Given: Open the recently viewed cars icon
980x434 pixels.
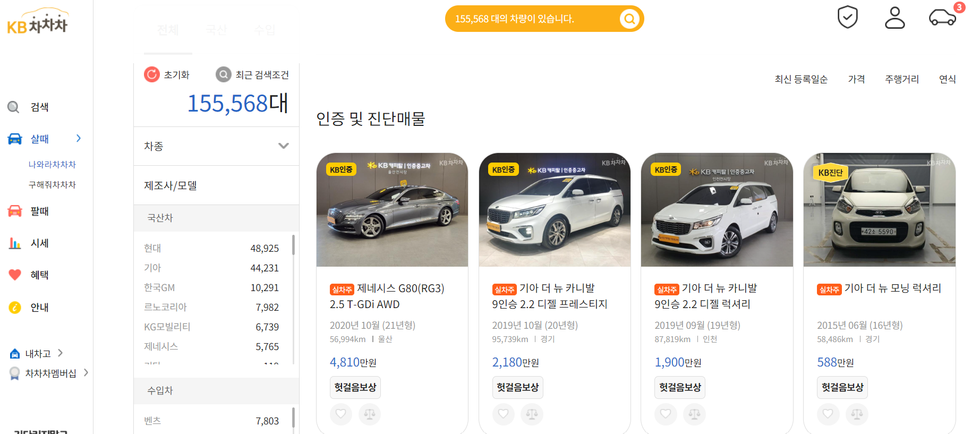Looking at the screenshot, I should point(942,18).
